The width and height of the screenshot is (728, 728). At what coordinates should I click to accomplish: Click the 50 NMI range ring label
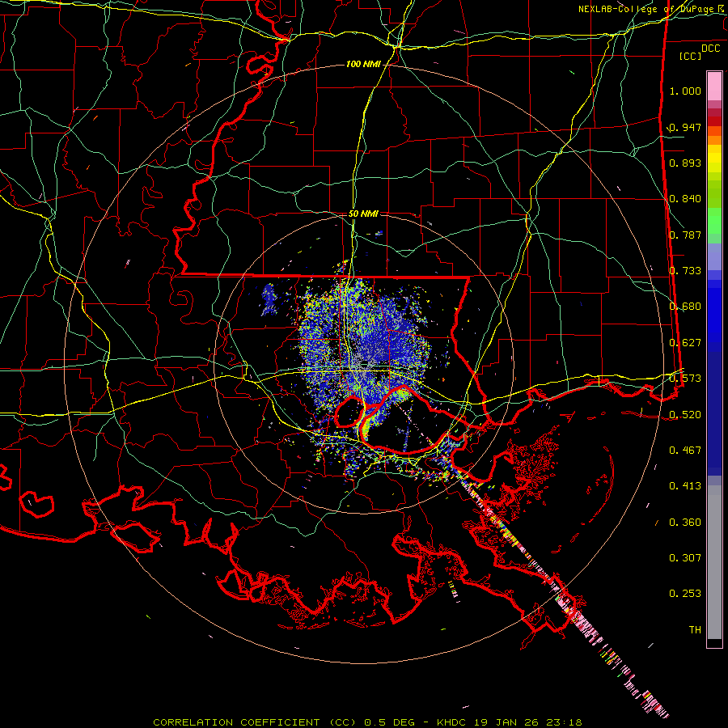click(x=363, y=214)
